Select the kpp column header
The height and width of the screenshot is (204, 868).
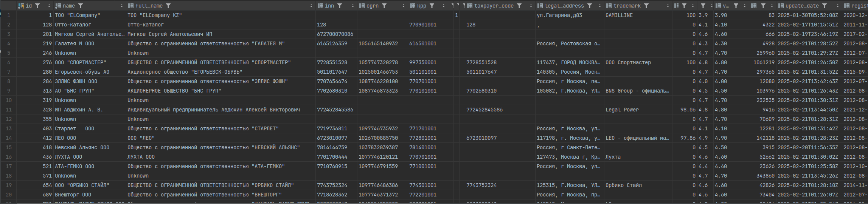[421, 6]
